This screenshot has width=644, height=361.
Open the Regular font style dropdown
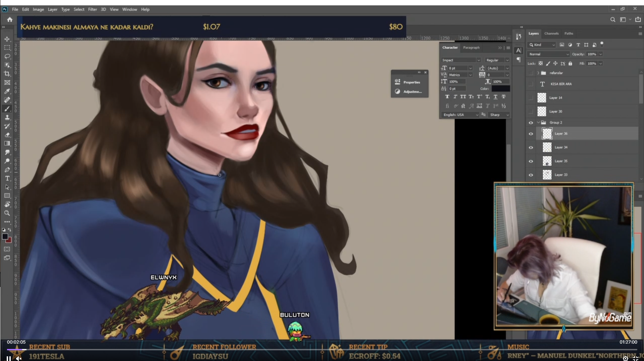pyautogui.click(x=497, y=60)
